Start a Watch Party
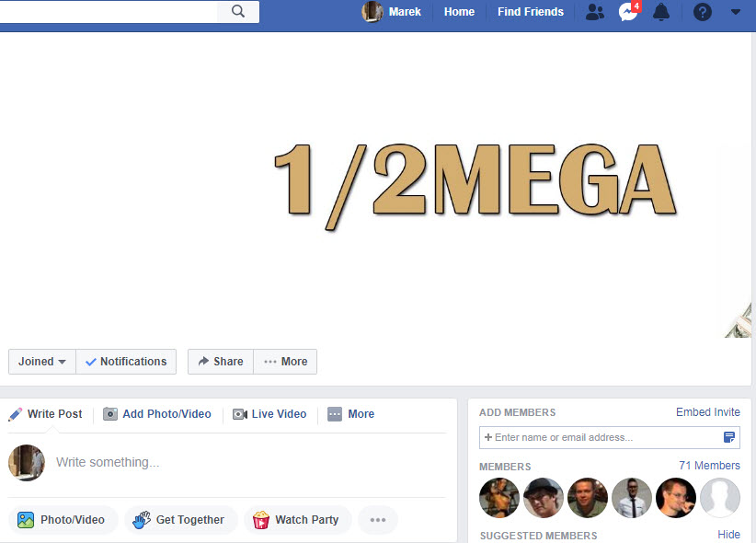Image resolution: width=756 pixels, height=543 pixels. pyautogui.click(x=297, y=520)
